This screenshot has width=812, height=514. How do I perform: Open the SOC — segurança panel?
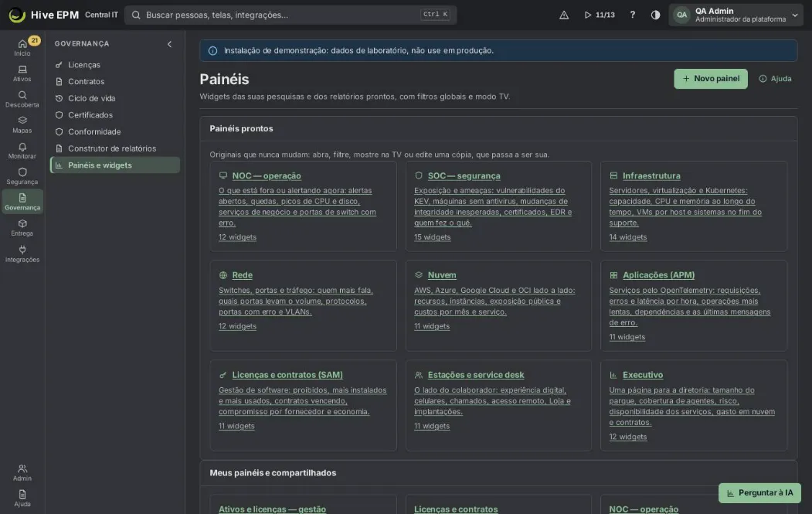click(464, 175)
